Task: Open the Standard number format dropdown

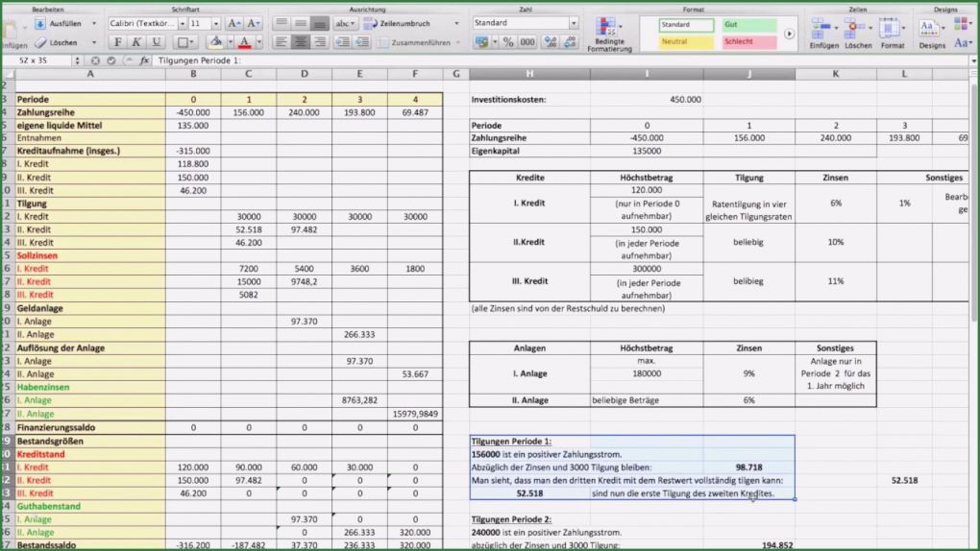Action: point(574,22)
